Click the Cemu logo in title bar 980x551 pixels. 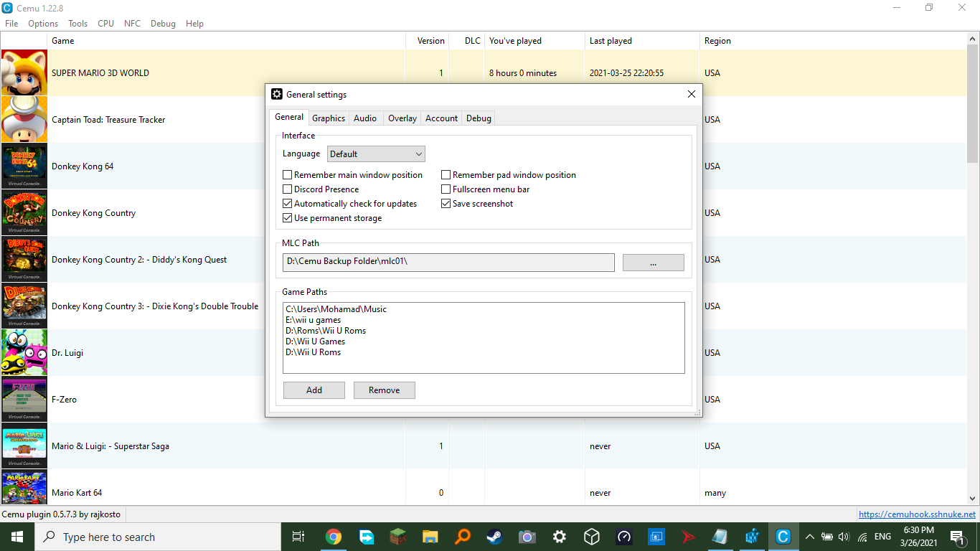pos(8,8)
